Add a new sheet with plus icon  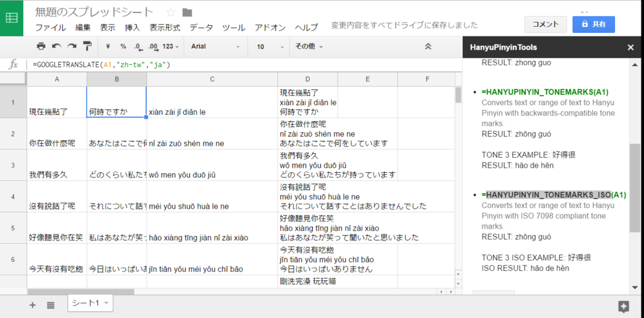click(x=33, y=305)
